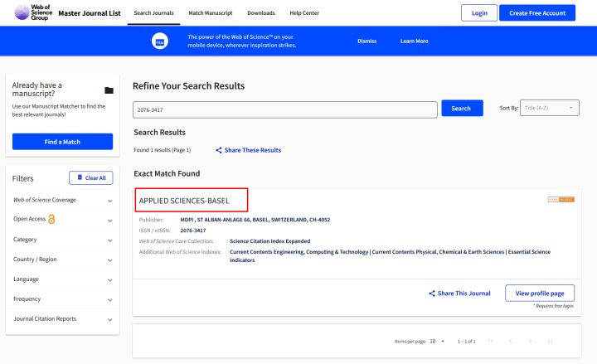
Task: Click the search input field with ISSN
Action: pos(284,109)
